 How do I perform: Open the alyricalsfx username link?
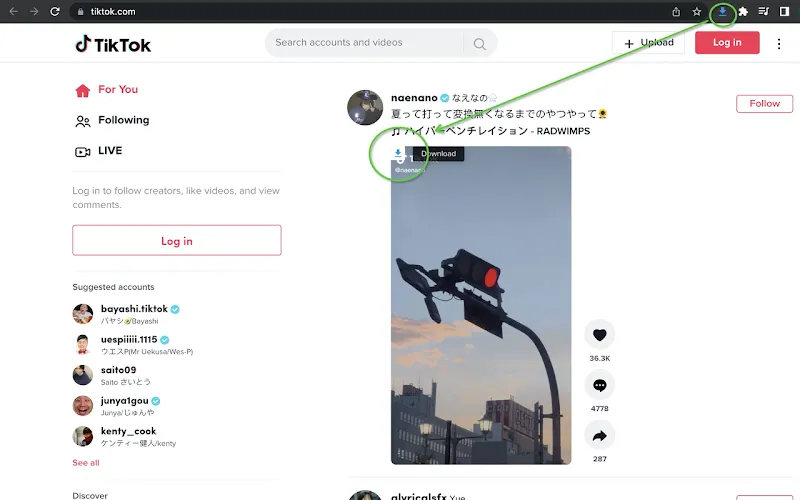pyautogui.click(x=418, y=496)
